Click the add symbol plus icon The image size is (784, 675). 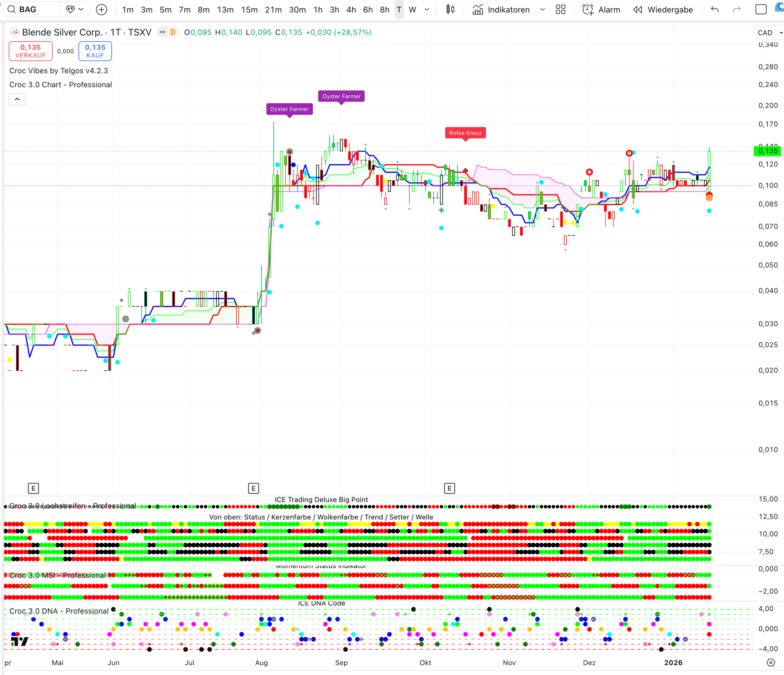(101, 9)
